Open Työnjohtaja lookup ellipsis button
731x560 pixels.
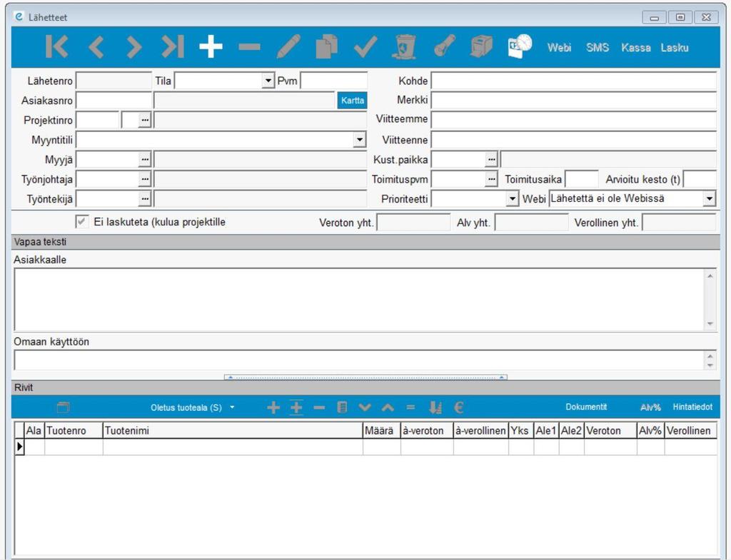tap(145, 179)
